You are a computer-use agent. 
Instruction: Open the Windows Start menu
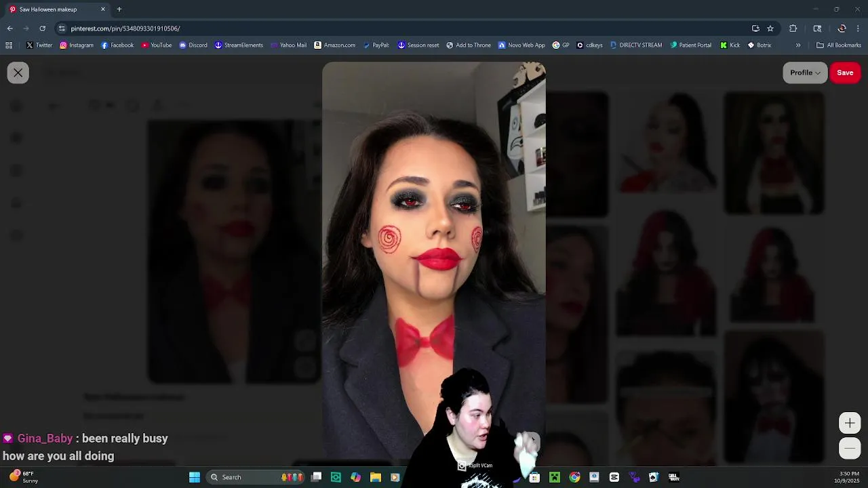click(x=195, y=477)
